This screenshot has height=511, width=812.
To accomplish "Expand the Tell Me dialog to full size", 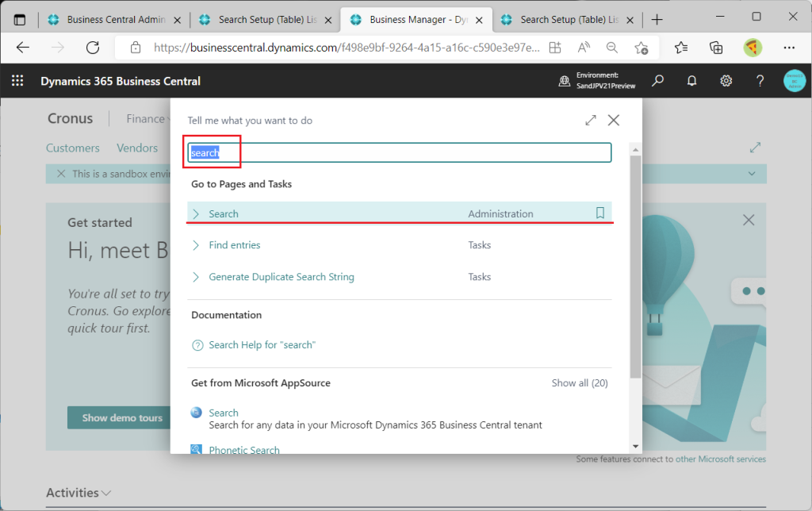I will [591, 121].
